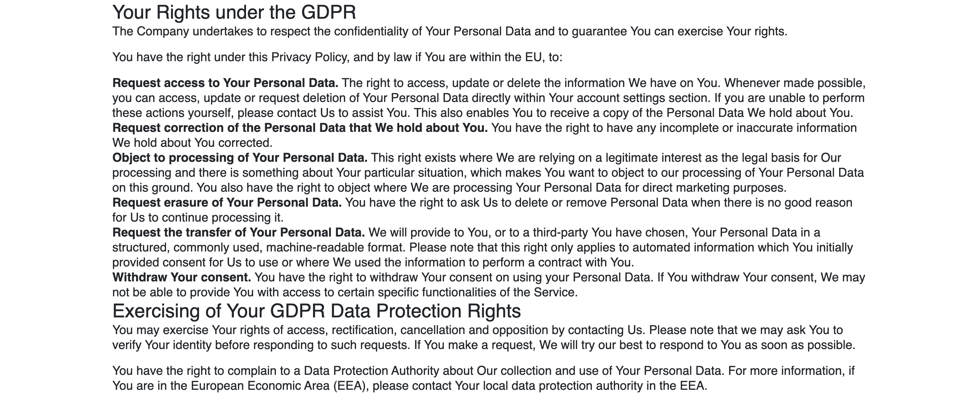Click the bold 'Object to processing of Your Personal Data.' text

pyautogui.click(x=240, y=158)
